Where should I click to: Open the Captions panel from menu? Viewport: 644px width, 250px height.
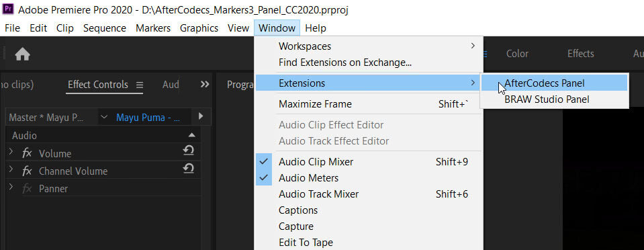pyautogui.click(x=369, y=210)
